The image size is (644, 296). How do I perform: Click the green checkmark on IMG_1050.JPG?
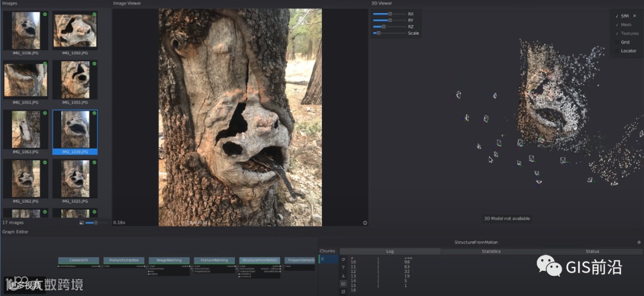[94, 14]
